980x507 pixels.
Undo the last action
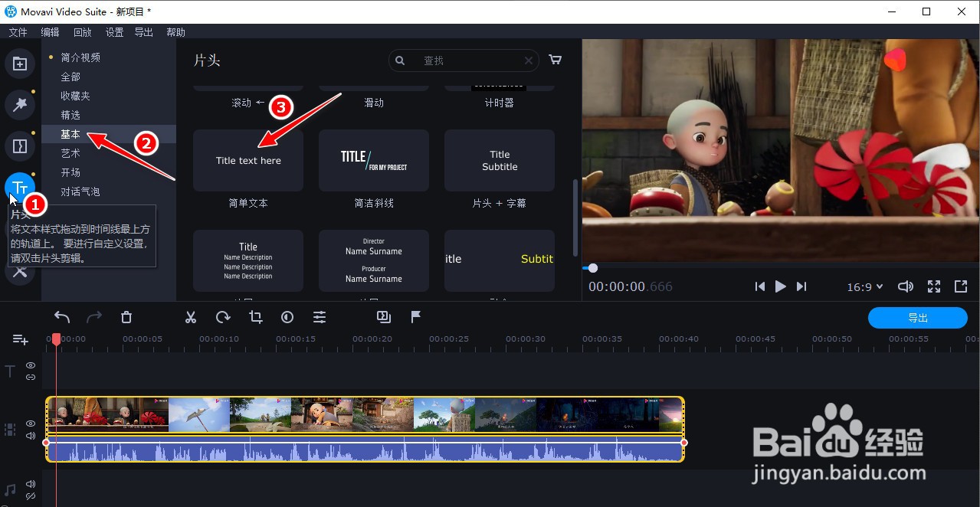coord(62,317)
